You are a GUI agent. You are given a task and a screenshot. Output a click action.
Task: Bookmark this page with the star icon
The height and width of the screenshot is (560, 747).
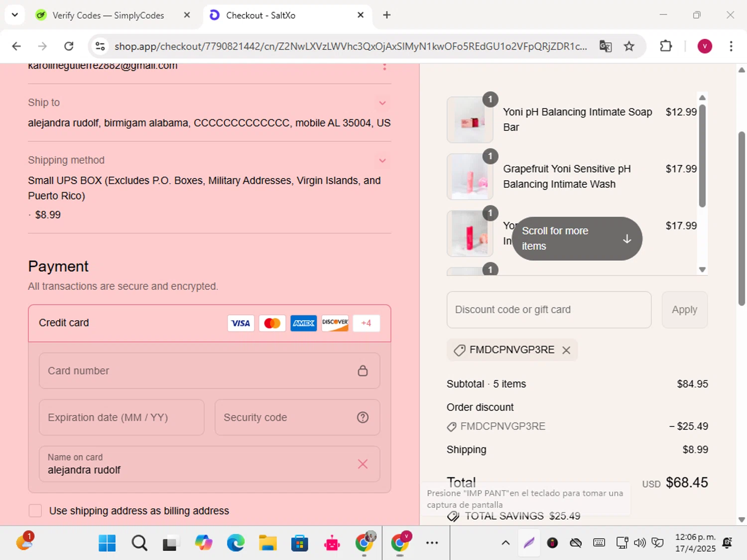click(x=629, y=46)
